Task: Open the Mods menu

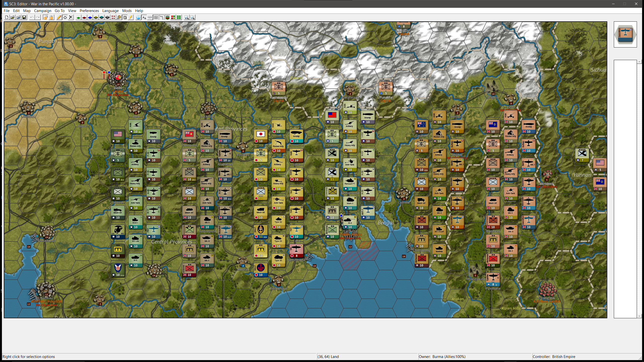Action: pyautogui.click(x=127, y=11)
